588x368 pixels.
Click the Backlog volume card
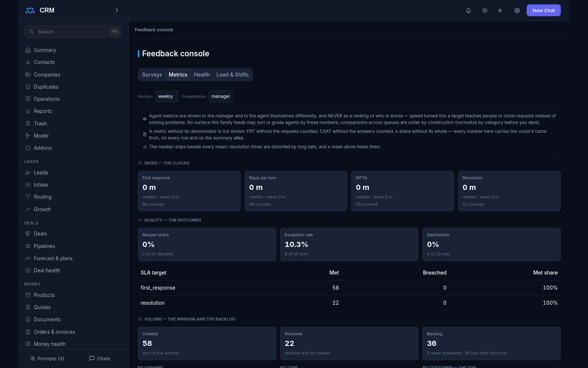click(x=491, y=344)
